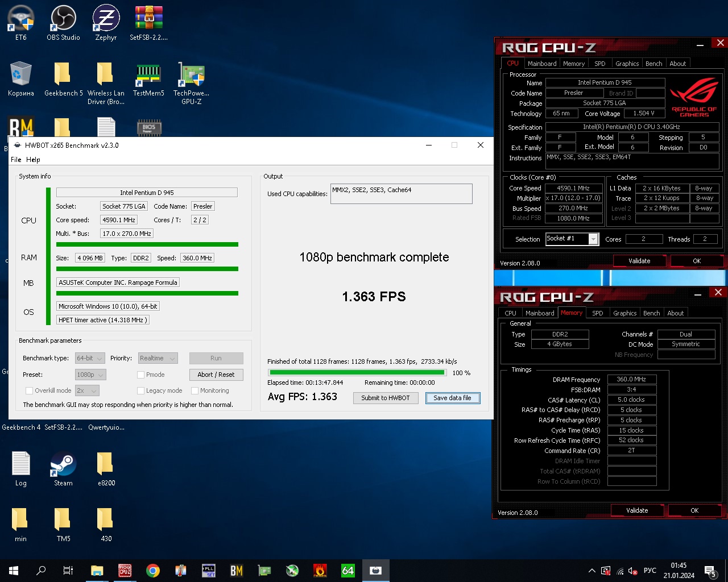728x582 pixels.
Task: Open the Log text file icon
Action: coord(21,468)
